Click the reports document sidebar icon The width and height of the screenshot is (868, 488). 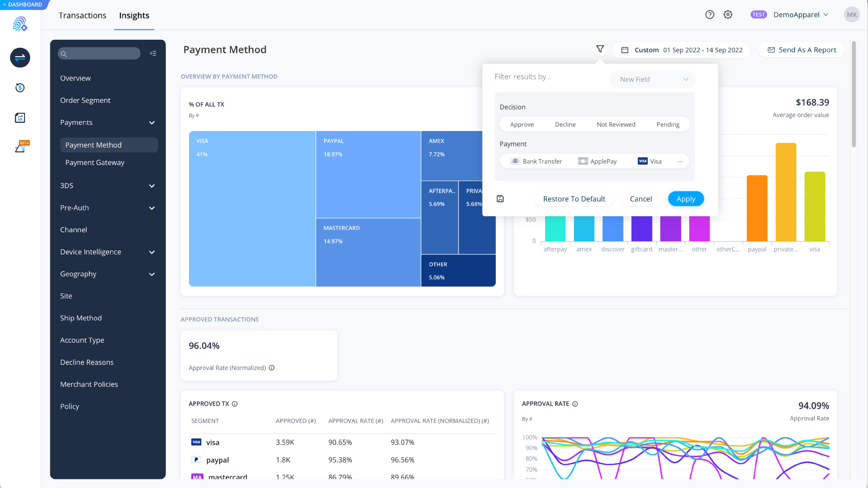click(20, 118)
